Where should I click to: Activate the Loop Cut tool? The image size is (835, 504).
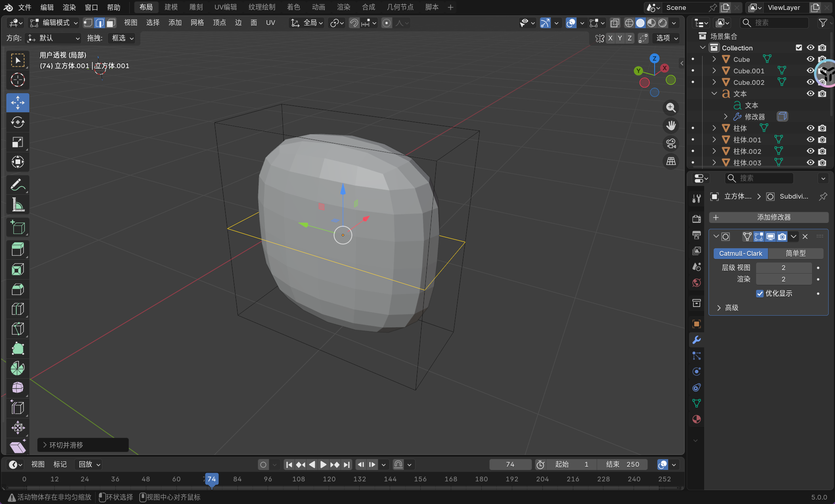pos(17,309)
